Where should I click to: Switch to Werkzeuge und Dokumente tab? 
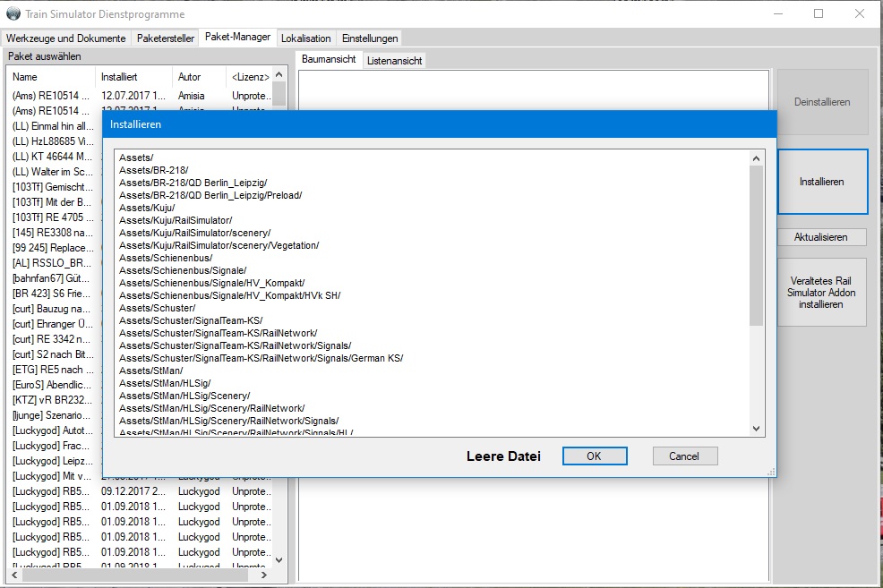coord(66,38)
